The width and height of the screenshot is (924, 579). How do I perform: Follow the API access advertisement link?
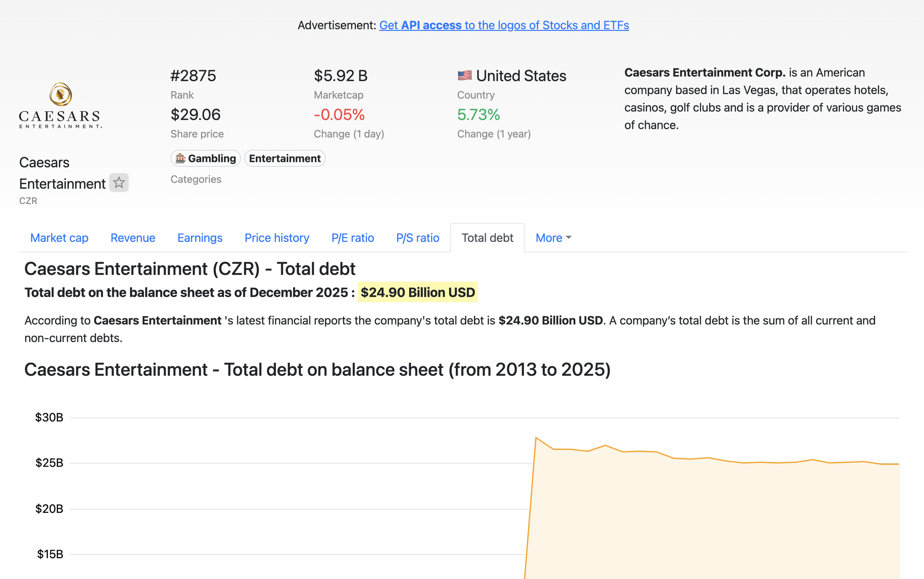pos(504,25)
